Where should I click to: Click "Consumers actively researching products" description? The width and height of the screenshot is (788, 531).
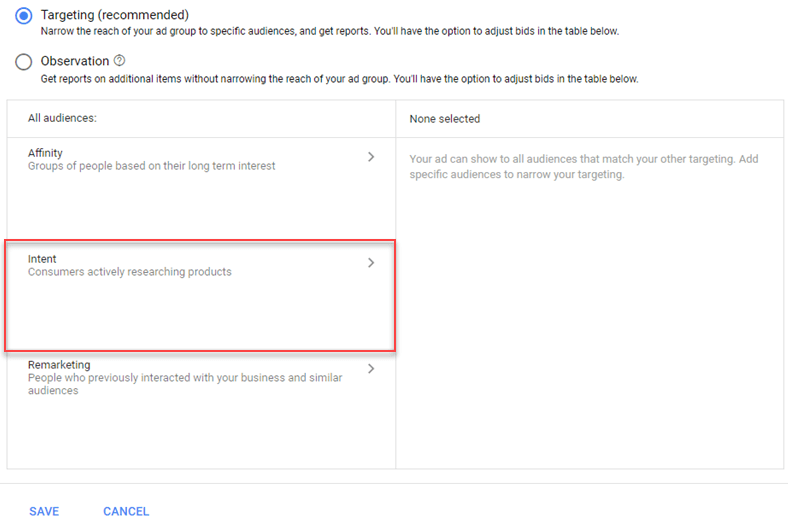click(x=130, y=272)
